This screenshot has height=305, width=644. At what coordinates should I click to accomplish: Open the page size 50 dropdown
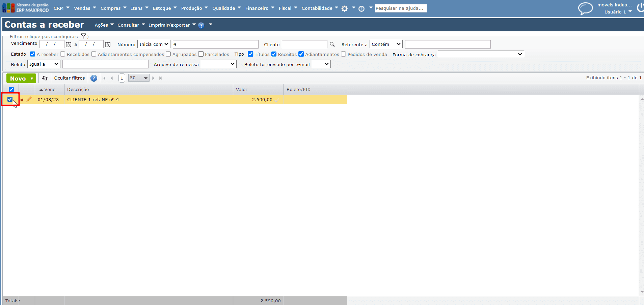[x=139, y=78]
